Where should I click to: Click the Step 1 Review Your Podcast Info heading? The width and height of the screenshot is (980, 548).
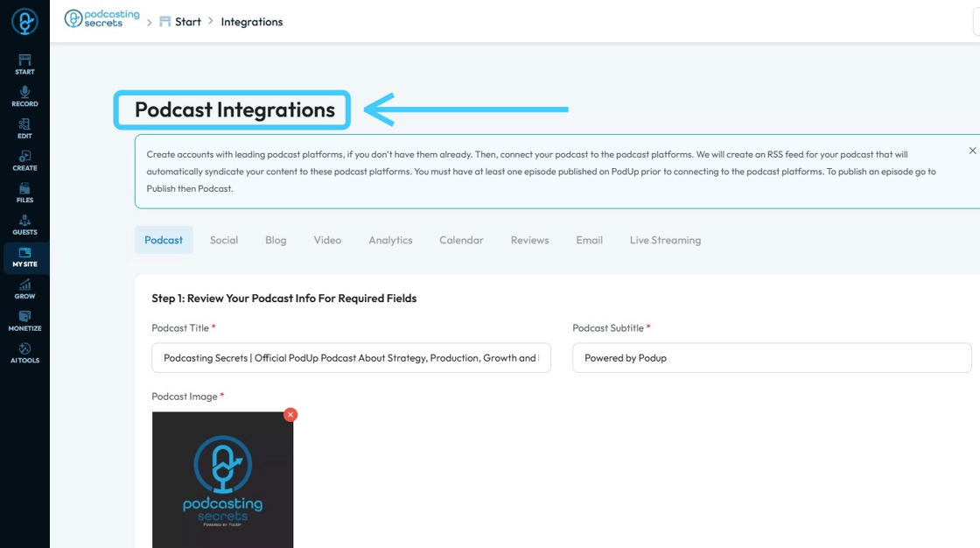pyautogui.click(x=283, y=299)
